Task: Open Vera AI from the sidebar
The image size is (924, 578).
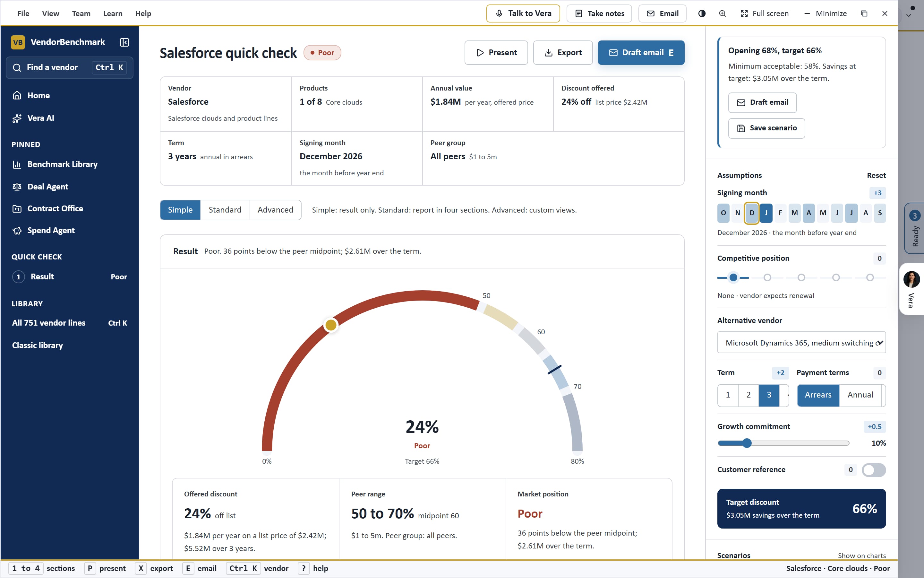Action: pos(70,118)
